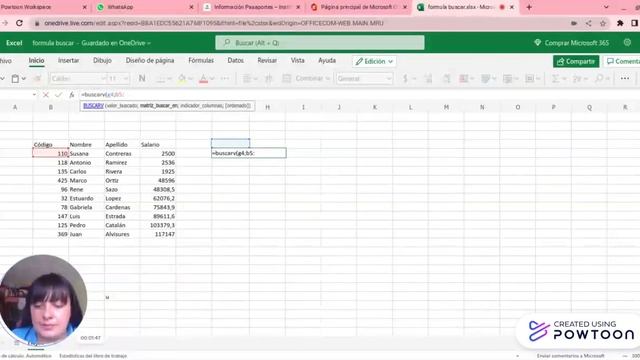Open the Dibujo ribbon tab
The image size is (640, 360).
(x=102, y=60)
